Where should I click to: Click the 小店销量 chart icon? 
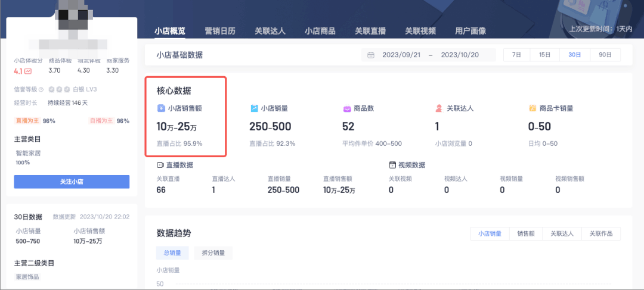click(254, 108)
